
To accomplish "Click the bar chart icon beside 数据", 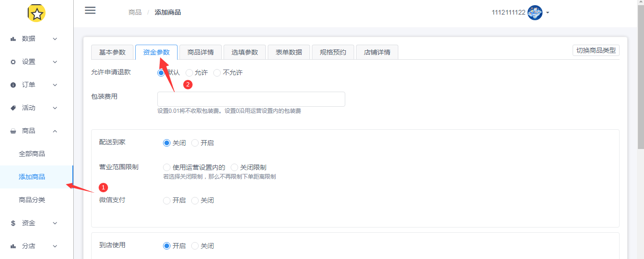I will pyautogui.click(x=13, y=39).
